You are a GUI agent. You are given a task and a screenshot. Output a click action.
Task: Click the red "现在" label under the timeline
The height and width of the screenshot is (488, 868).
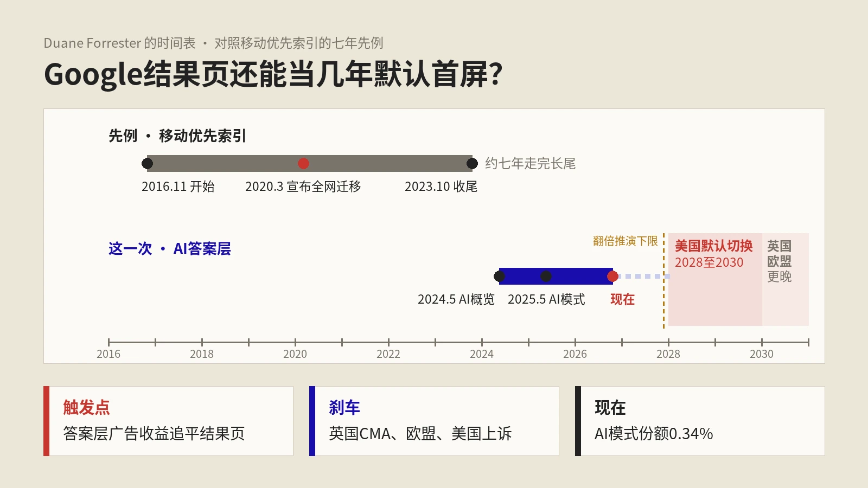[x=622, y=299]
